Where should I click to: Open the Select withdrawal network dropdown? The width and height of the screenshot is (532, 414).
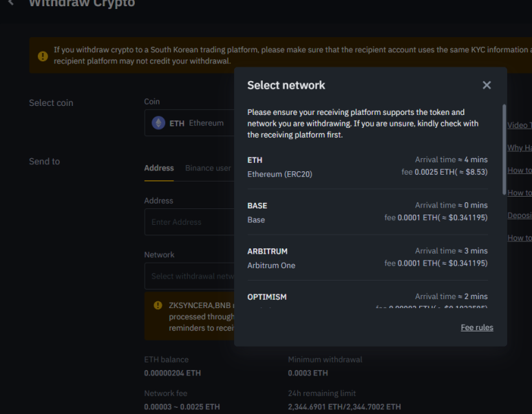[189, 276]
